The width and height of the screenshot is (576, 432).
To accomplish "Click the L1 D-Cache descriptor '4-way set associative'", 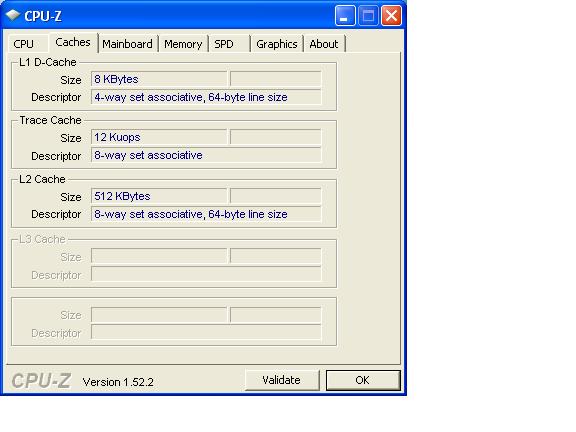I will coord(206,97).
